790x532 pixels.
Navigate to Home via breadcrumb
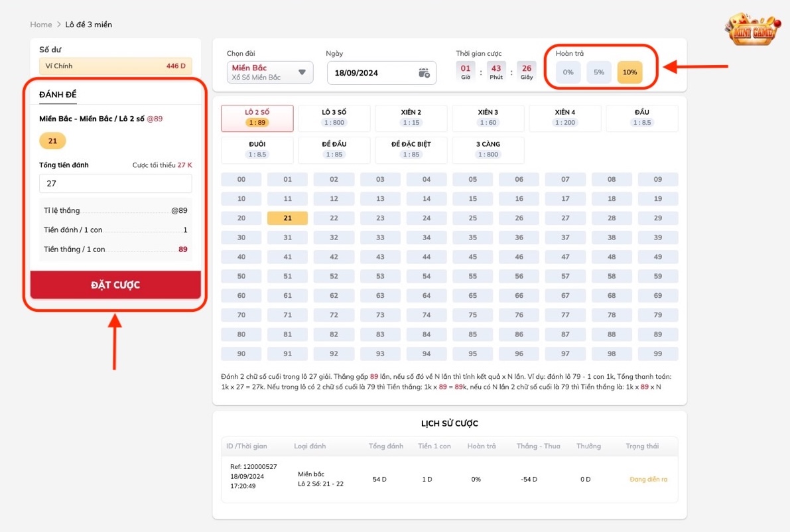[40, 24]
